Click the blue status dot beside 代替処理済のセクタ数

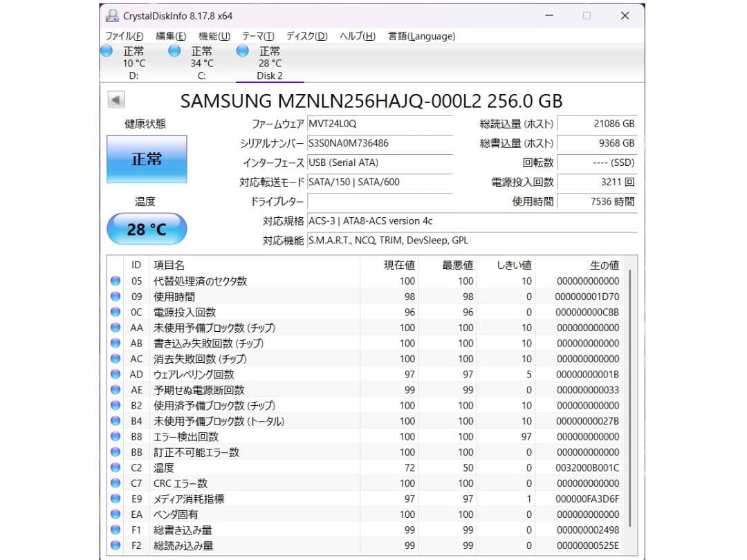[114, 281]
